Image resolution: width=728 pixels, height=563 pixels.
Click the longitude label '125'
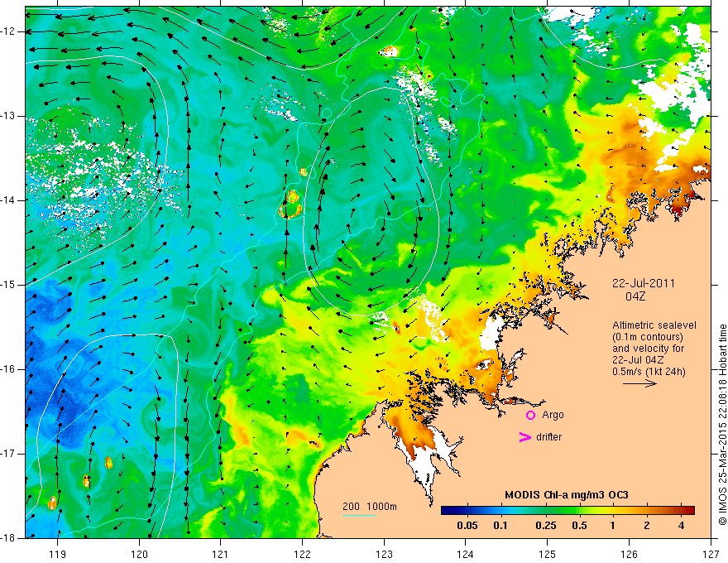[x=548, y=554]
